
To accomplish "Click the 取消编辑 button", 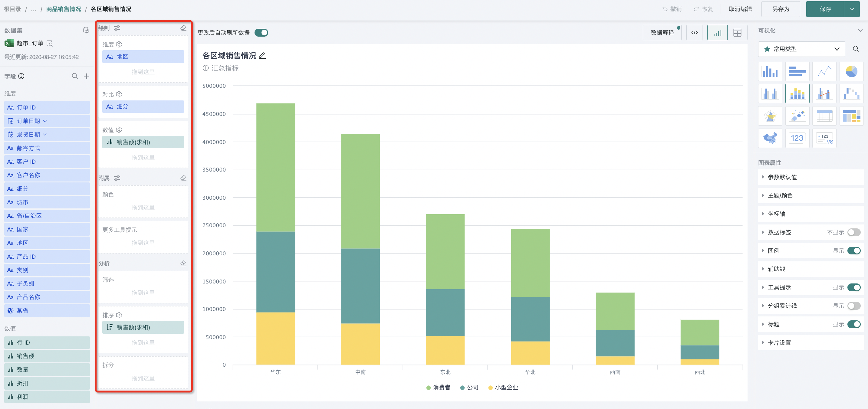I will point(740,9).
